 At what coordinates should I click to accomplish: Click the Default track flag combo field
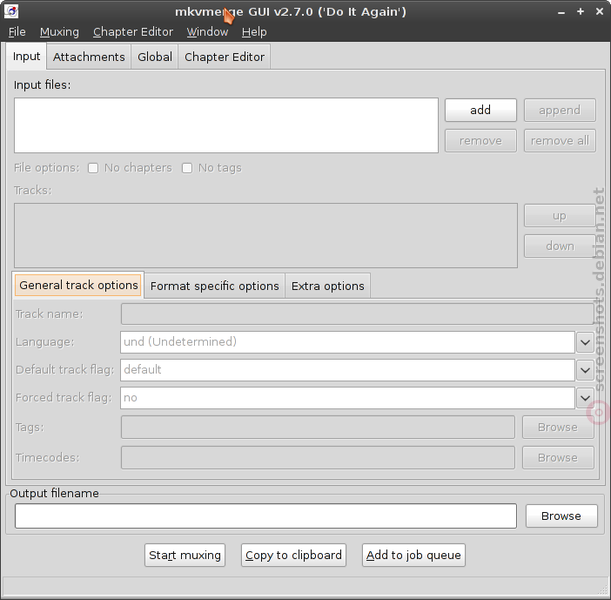coord(348,370)
